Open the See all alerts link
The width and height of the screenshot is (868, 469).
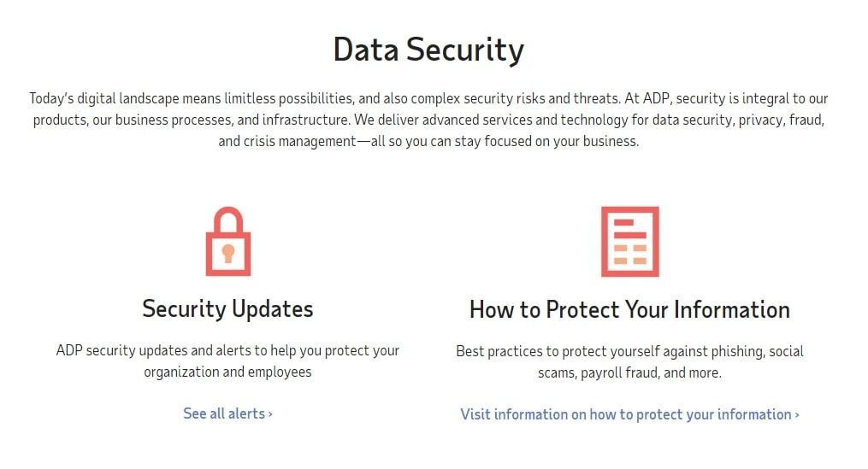(224, 413)
